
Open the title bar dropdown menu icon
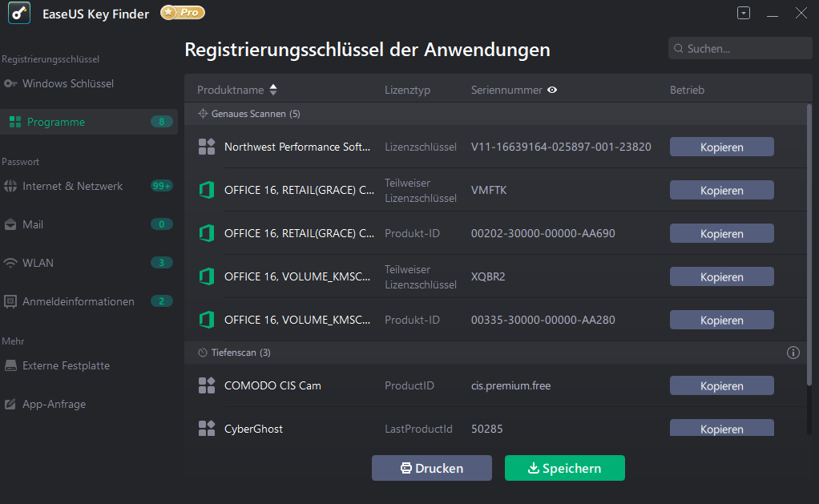click(x=743, y=13)
